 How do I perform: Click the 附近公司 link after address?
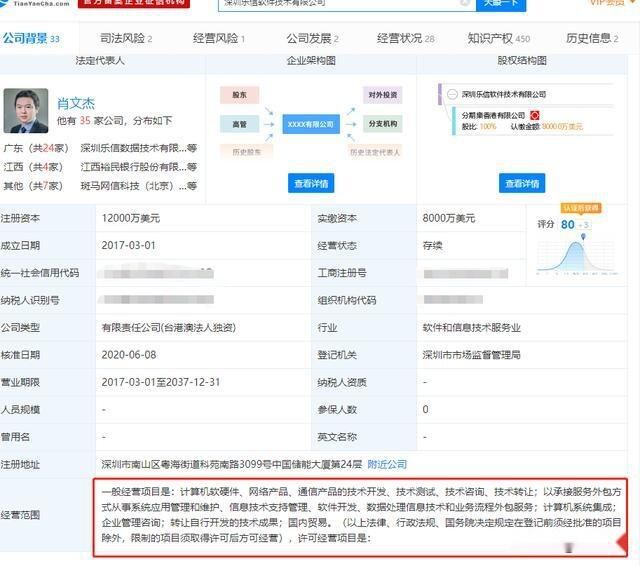(x=387, y=464)
